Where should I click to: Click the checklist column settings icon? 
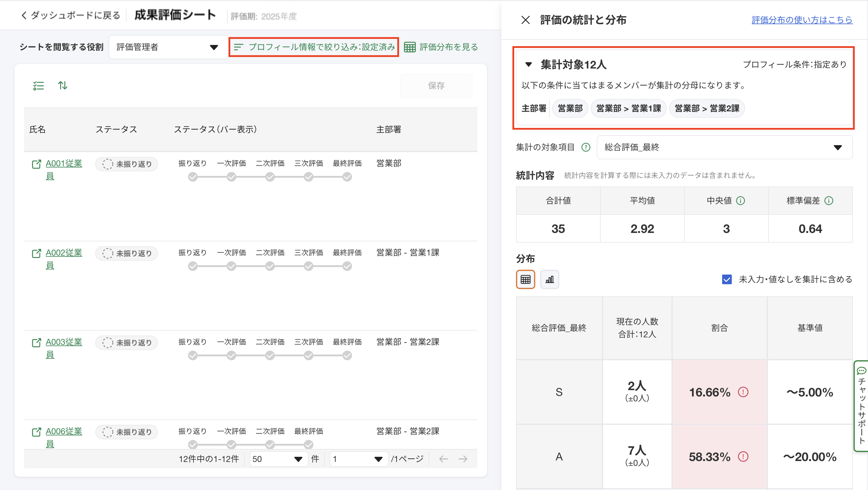[38, 86]
